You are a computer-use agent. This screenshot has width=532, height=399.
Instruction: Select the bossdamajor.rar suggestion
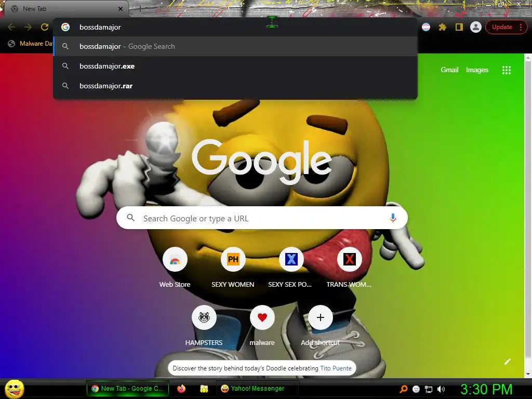(x=235, y=86)
